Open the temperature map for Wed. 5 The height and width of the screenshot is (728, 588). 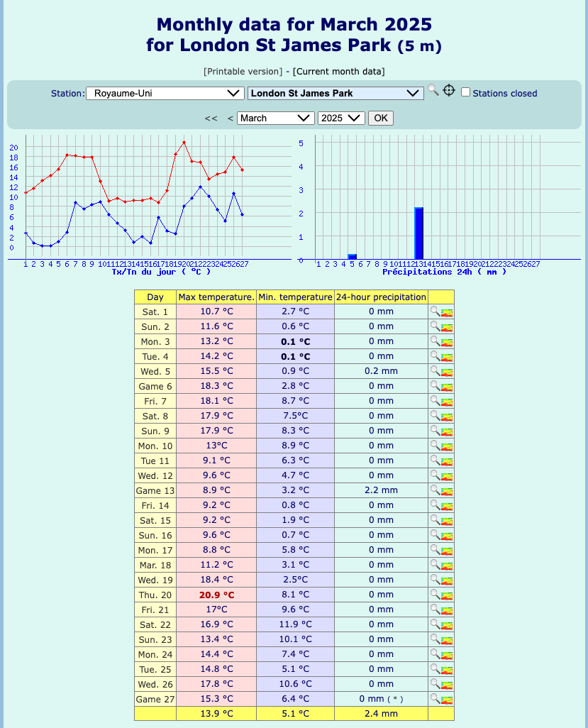pyautogui.click(x=447, y=371)
